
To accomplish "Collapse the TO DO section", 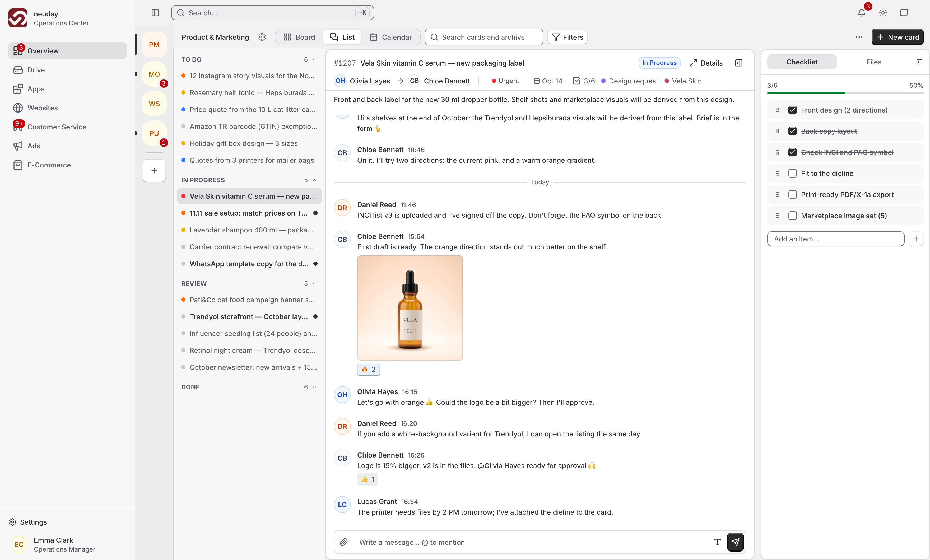I will [x=314, y=60].
